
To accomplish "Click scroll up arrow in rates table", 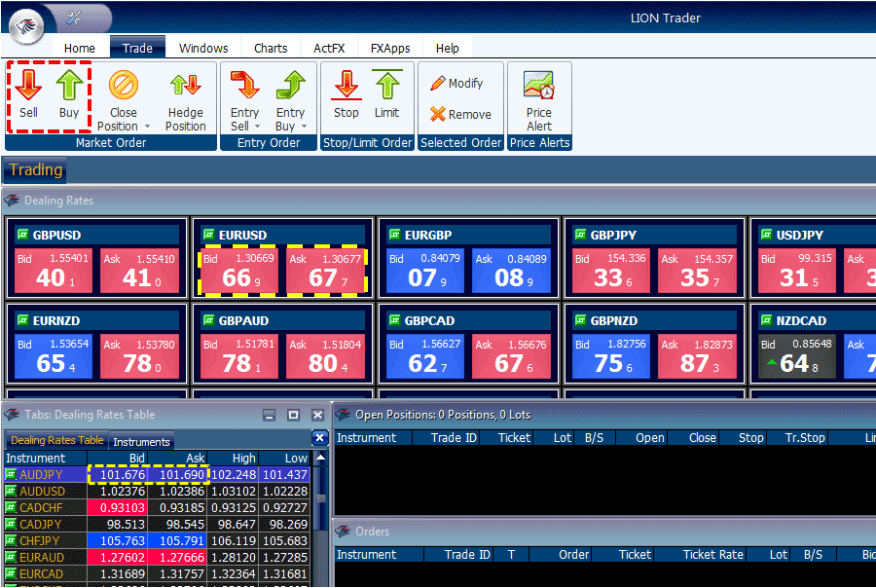I will [x=320, y=458].
